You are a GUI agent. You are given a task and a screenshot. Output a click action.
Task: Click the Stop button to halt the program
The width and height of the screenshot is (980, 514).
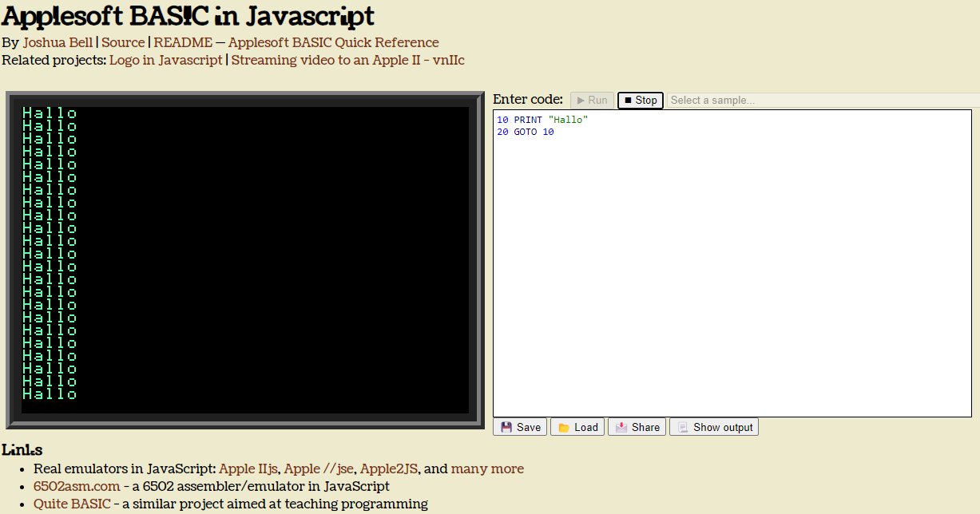[x=640, y=100]
